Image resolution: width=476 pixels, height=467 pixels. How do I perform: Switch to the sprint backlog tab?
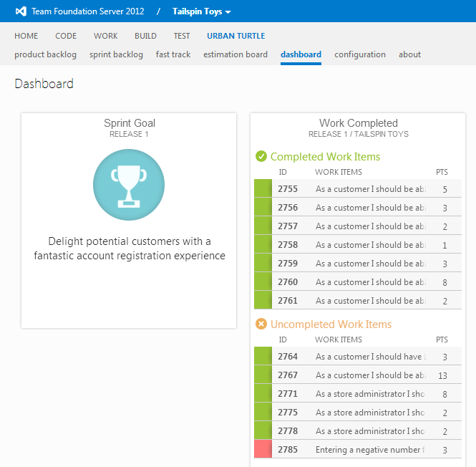tap(116, 54)
